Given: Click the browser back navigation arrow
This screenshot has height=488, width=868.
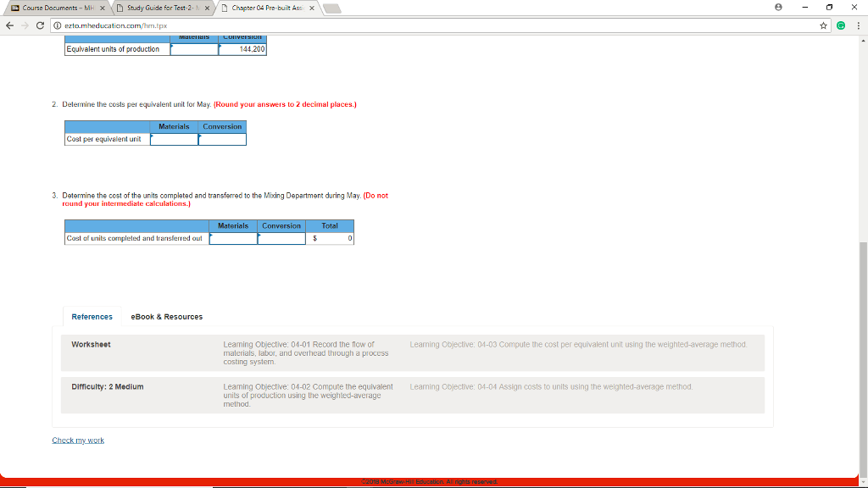Looking at the screenshot, I should click(8, 25).
